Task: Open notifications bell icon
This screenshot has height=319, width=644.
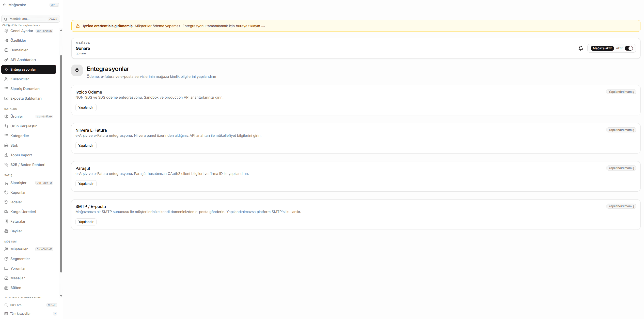Action: [x=581, y=48]
